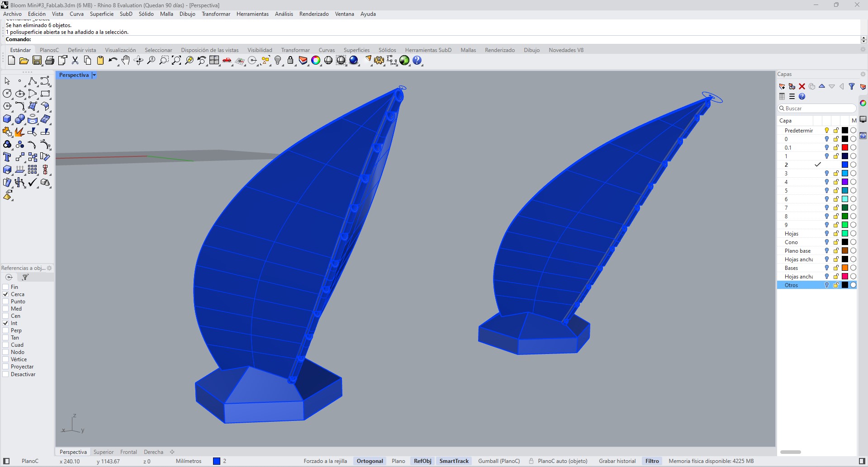Select the Circle tool
Image resolution: width=868 pixels, height=467 pixels.
pos(7,94)
